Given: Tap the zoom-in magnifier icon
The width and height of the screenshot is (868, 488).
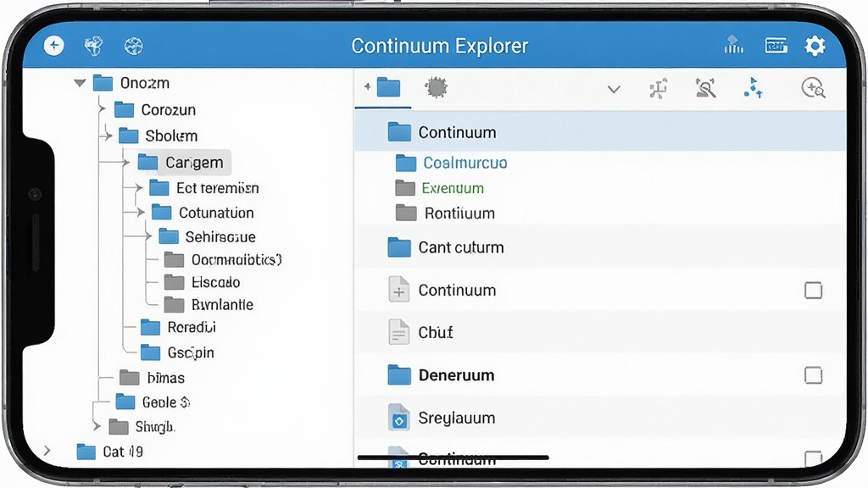Looking at the screenshot, I should (x=813, y=87).
